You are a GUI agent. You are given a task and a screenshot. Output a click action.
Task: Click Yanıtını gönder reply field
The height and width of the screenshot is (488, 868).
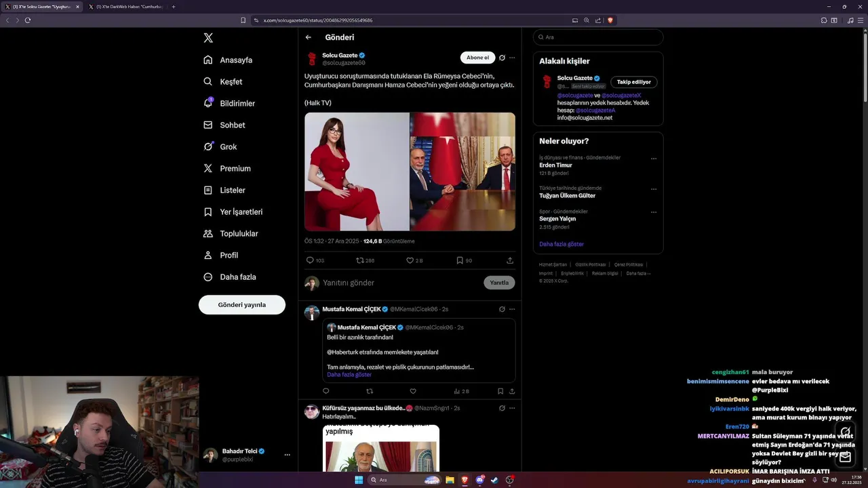click(400, 283)
